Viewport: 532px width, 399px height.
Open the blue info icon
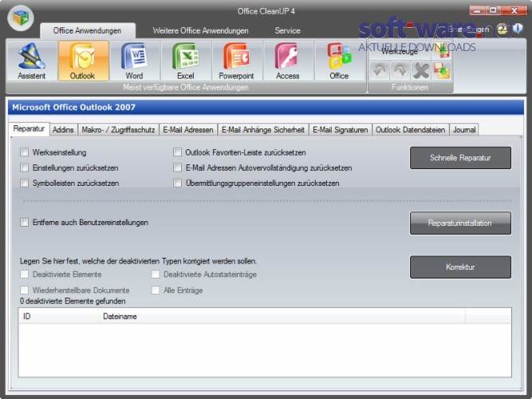[x=518, y=29]
